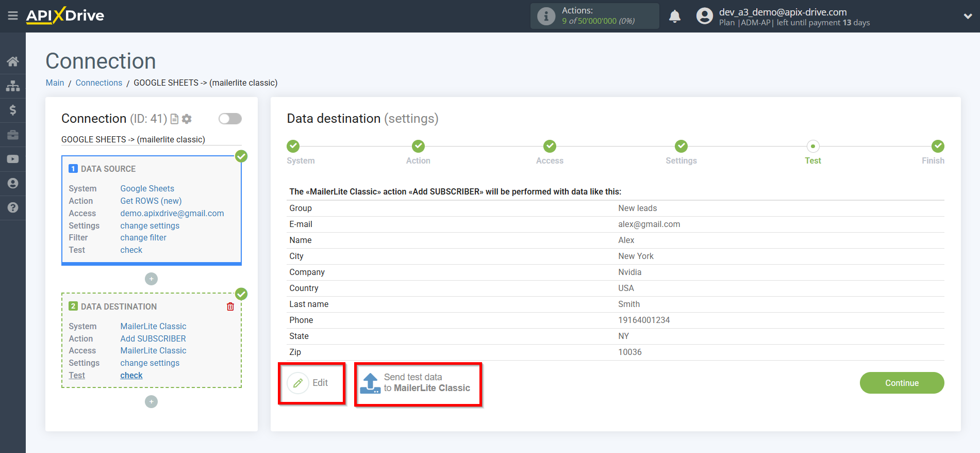Screen dimensions: 980x453
Task: Click the ApiX-Drive logo
Action: pos(65,15)
